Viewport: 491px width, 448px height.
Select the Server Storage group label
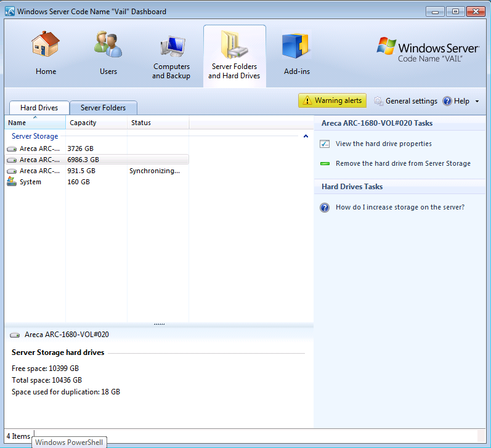click(x=34, y=136)
